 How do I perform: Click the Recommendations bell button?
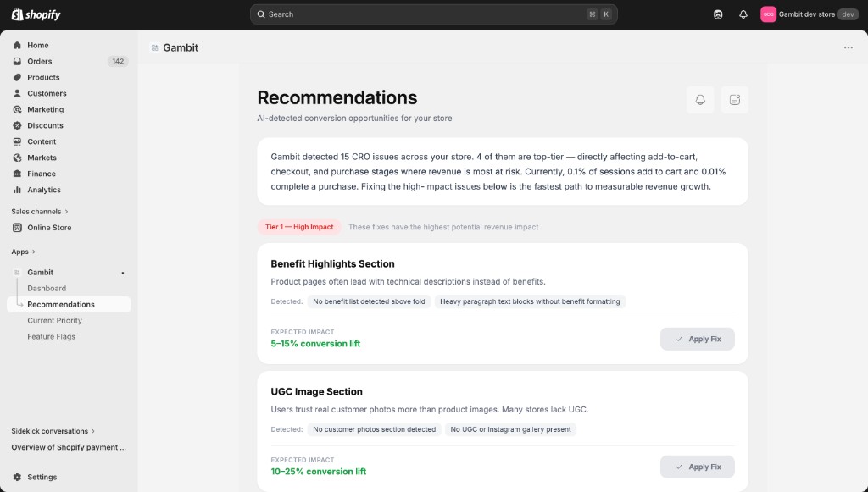click(700, 100)
